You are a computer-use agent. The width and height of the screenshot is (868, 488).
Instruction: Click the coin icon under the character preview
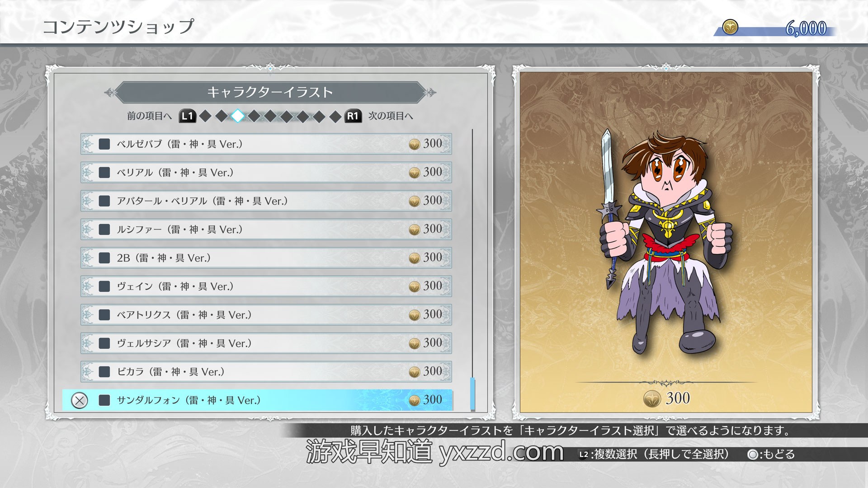(x=652, y=399)
